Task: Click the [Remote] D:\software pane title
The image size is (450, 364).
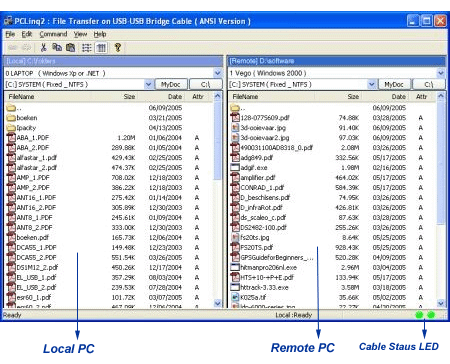Action: 262,61
